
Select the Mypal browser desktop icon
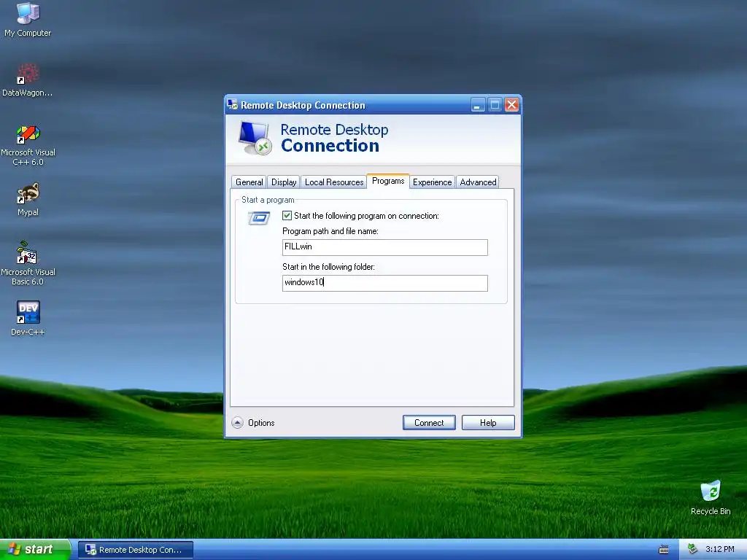pos(28,199)
